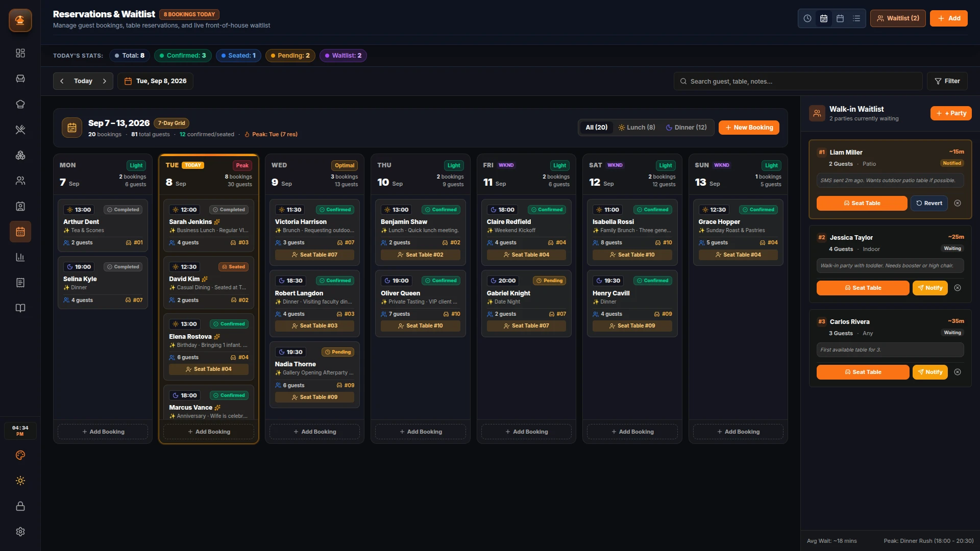Click the restaurant logo at top left
The width and height of the screenshot is (980, 551).
[x=20, y=20]
